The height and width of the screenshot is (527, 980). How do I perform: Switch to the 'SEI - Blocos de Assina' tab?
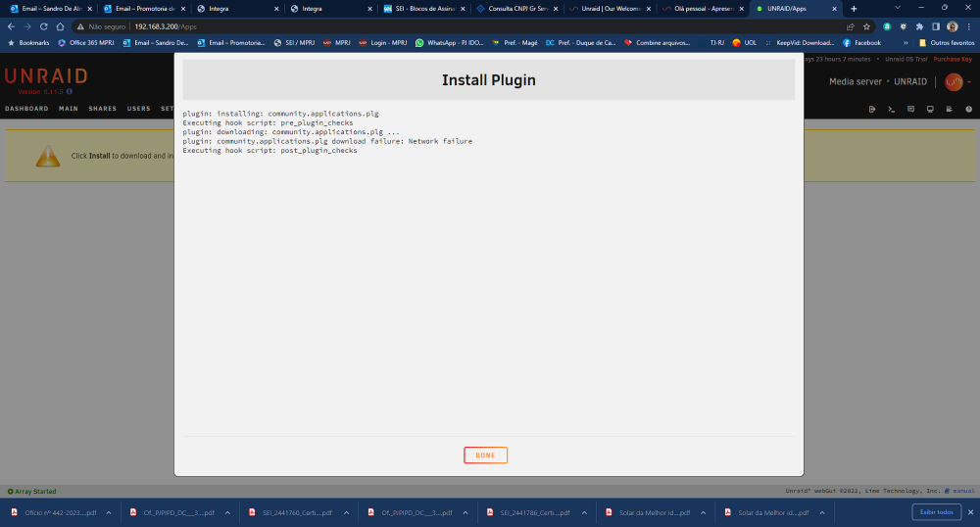[424, 9]
